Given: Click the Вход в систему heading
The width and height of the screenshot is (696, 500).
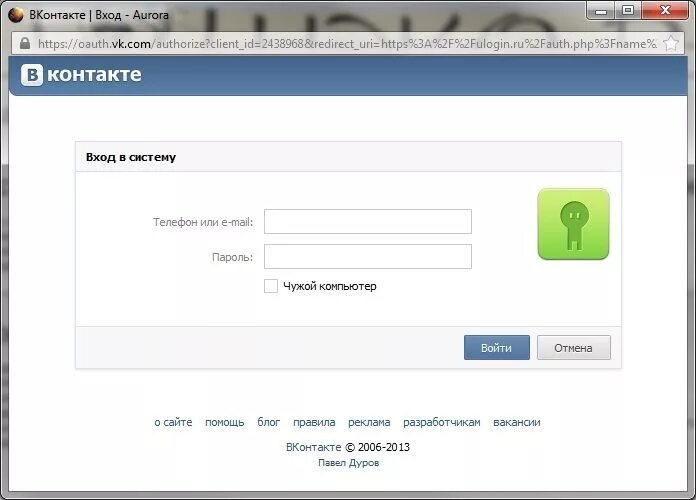Looking at the screenshot, I should 131,157.
